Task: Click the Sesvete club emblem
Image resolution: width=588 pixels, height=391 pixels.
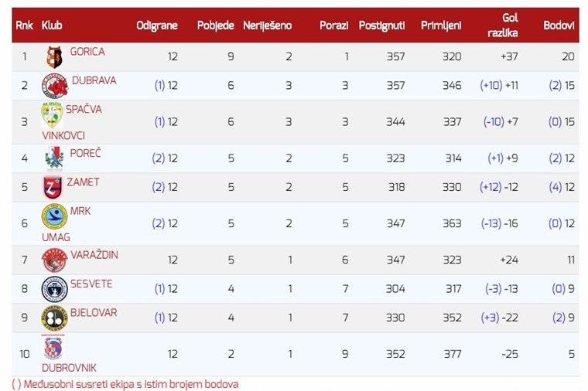Action: click(54, 289)
